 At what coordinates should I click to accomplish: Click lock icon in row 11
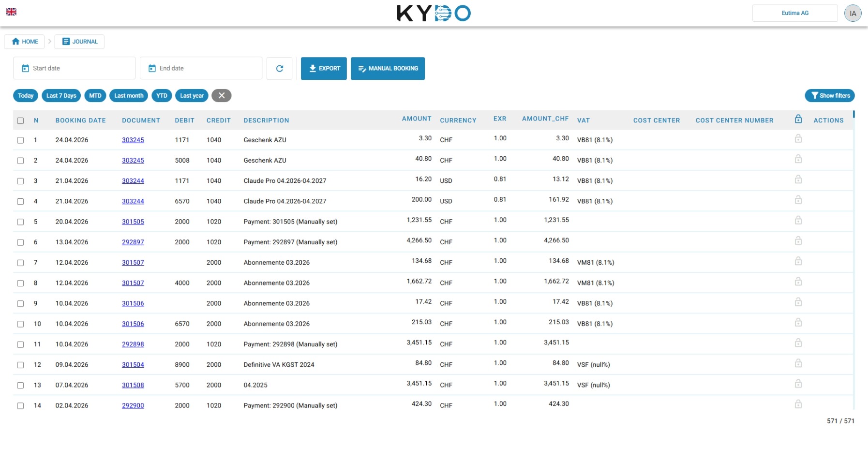pos(798,343)
